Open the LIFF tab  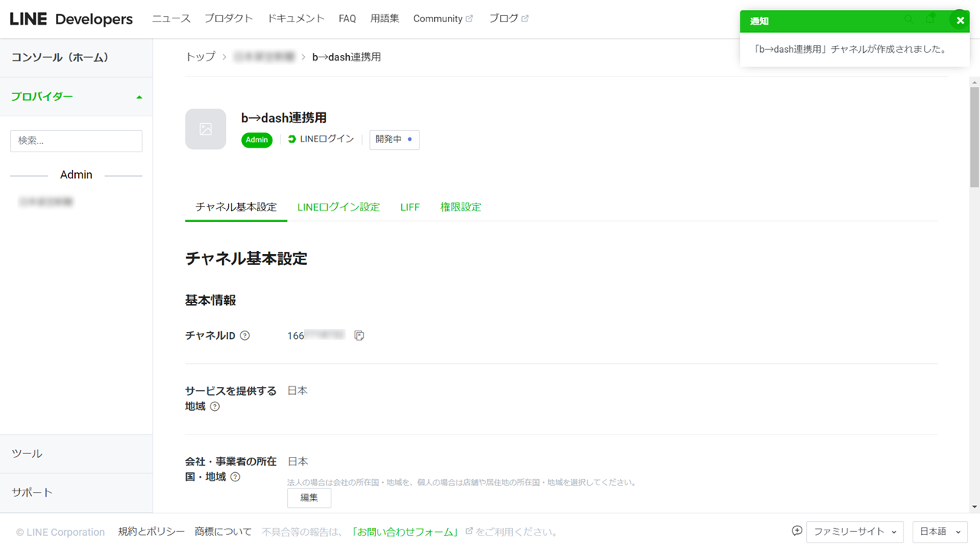(410, 207)
